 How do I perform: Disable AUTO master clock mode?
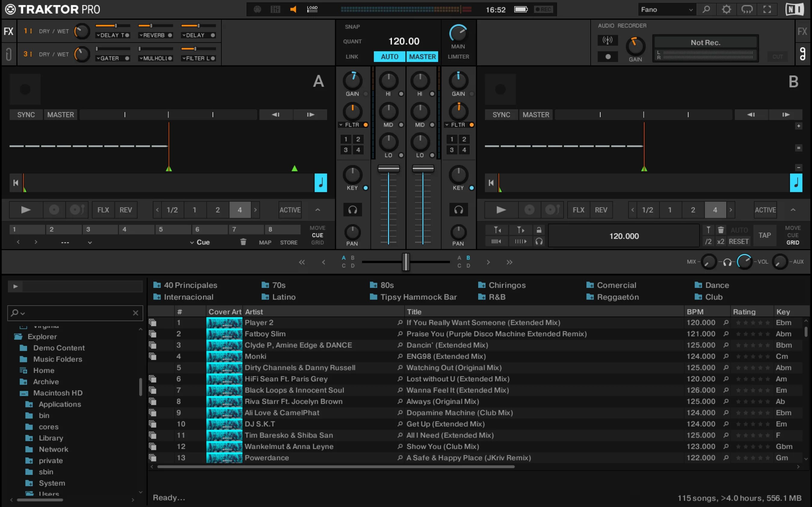click(x=389, y=57)
